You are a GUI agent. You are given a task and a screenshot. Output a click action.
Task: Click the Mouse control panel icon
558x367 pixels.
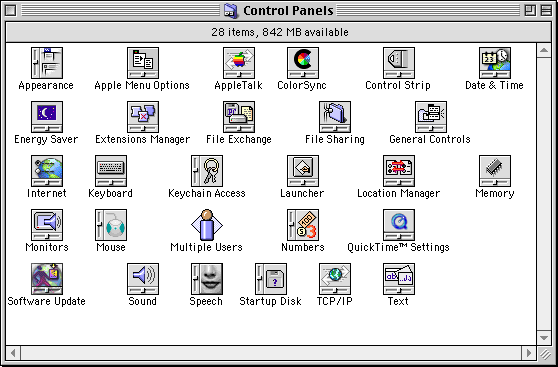point(111,225)
